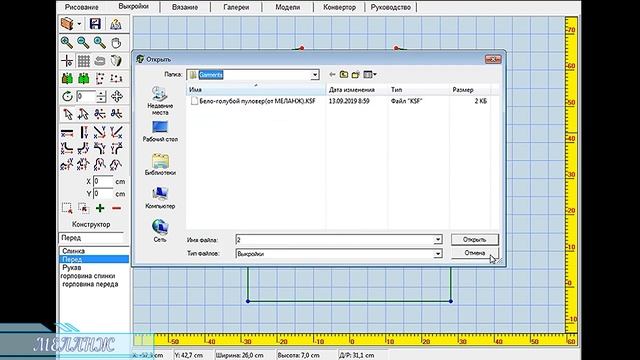This screenshot has width=640, height=360.
Task: Sort by Тип column header
Action: (418, 89)
